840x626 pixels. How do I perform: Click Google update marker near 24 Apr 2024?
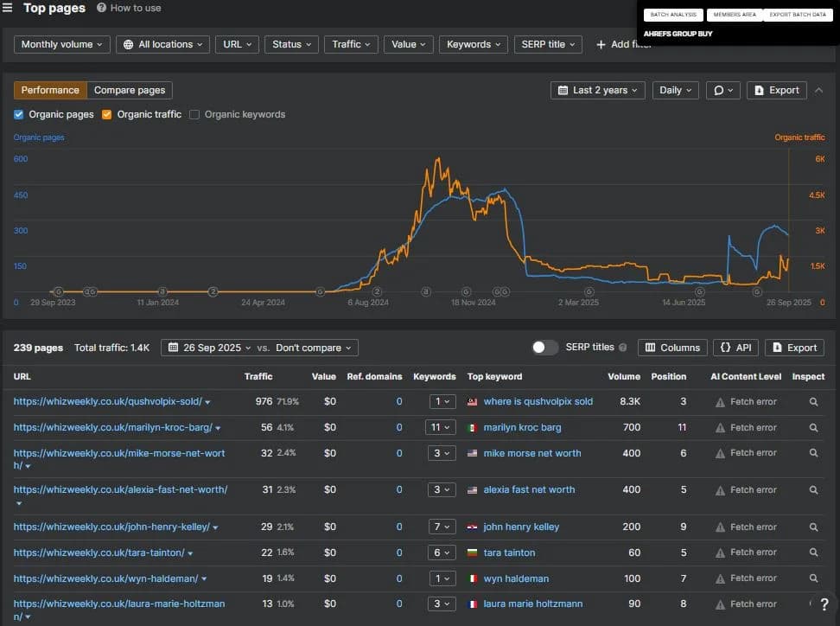coord(320,291)
